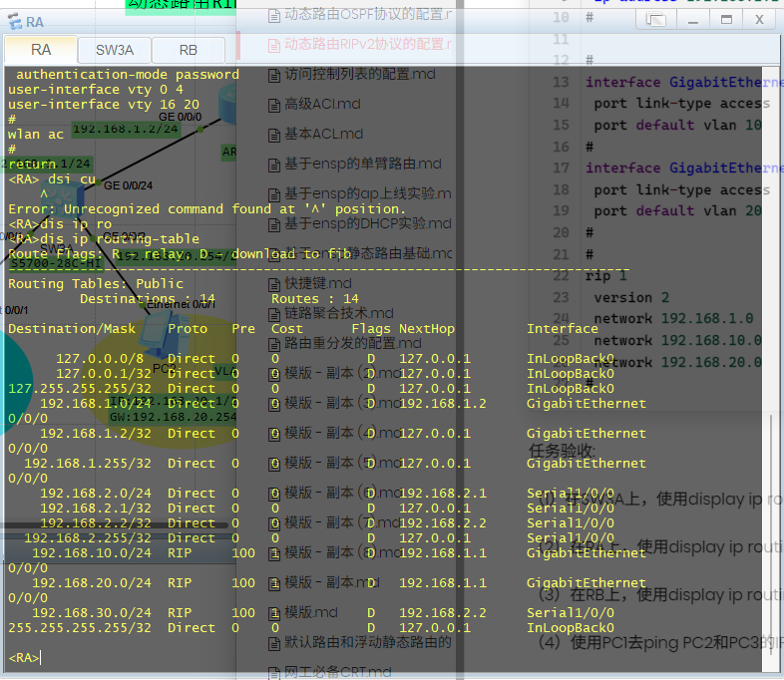This screenshot has height=680, width=784.
Task: Click the file icon beside 链路聚合技术.md
Action: [274, 315]
